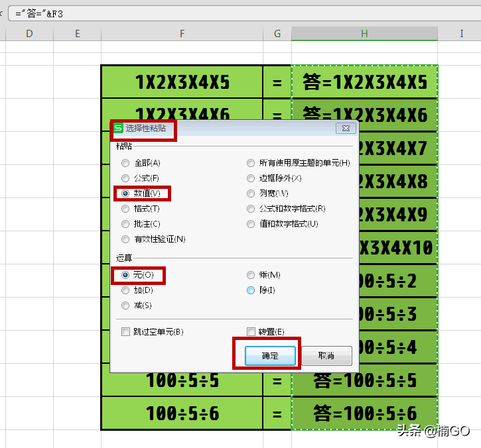Image resolution: width=481 pixels, height=448 pixels.
Task: Click cell containing 100÷5÷5 in column F
Action: click(x=182, y=380)
